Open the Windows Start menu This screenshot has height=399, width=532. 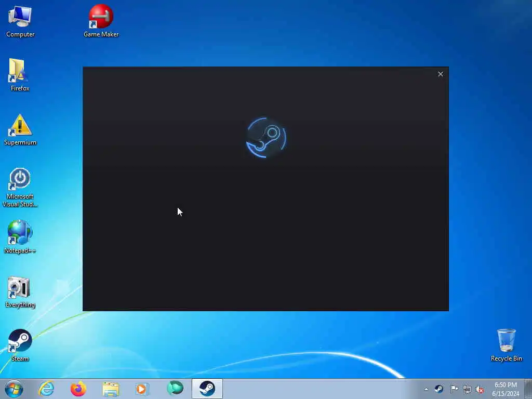click(x=14, y=389)
